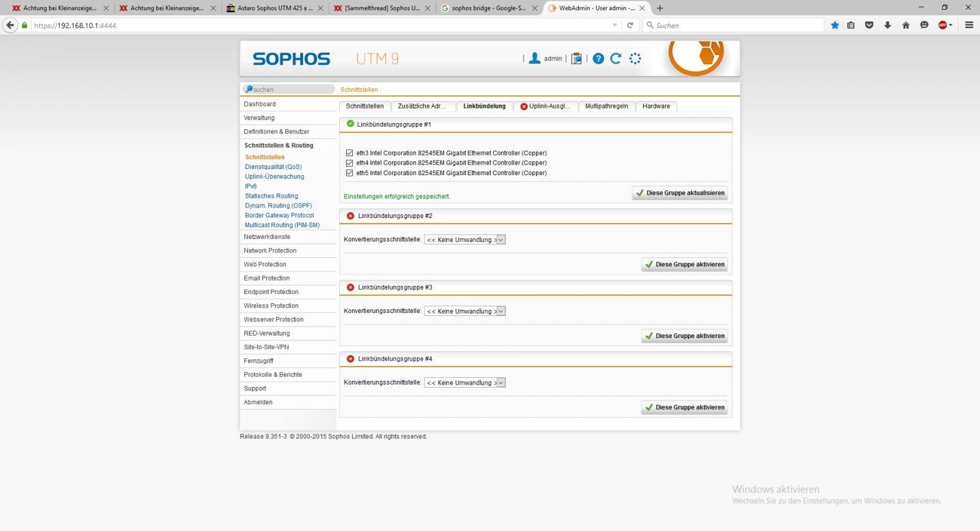Open the Verwaltung menu item

tap(288, 118)
